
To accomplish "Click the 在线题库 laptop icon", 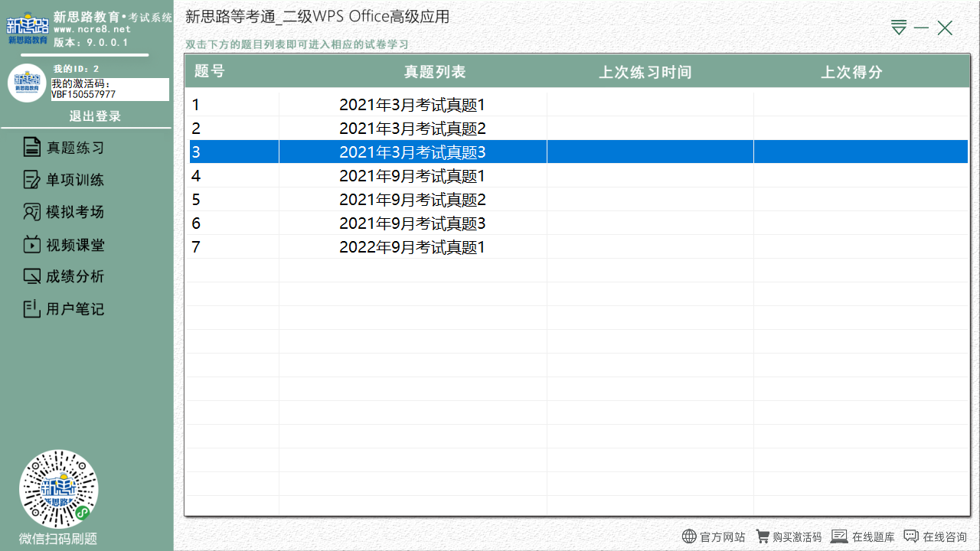I will pos(839,536).
